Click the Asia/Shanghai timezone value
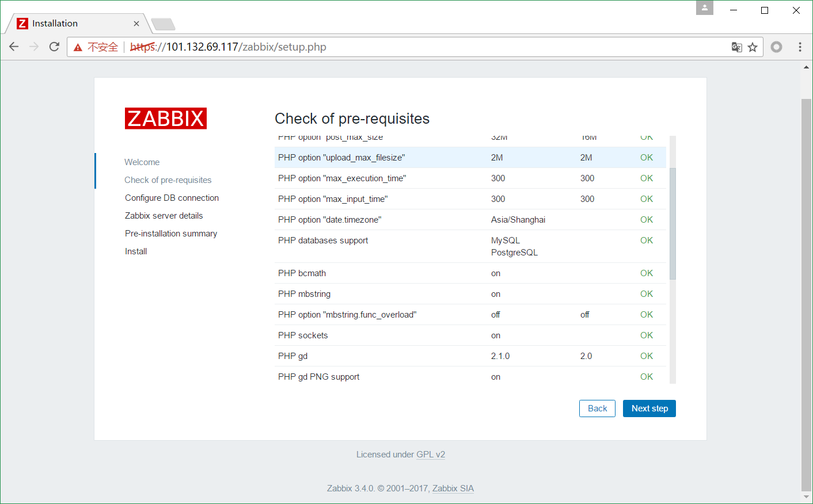Viewport: 813px width, 504px height. pos(518,220)
